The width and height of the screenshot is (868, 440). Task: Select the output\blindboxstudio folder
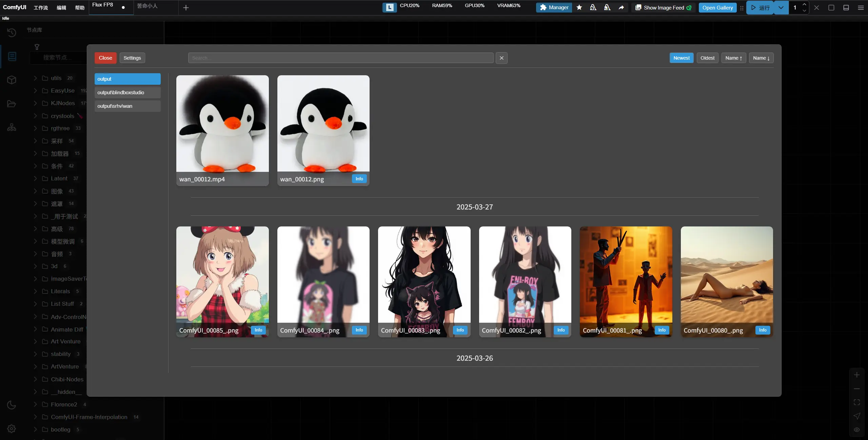click(127, 93)
